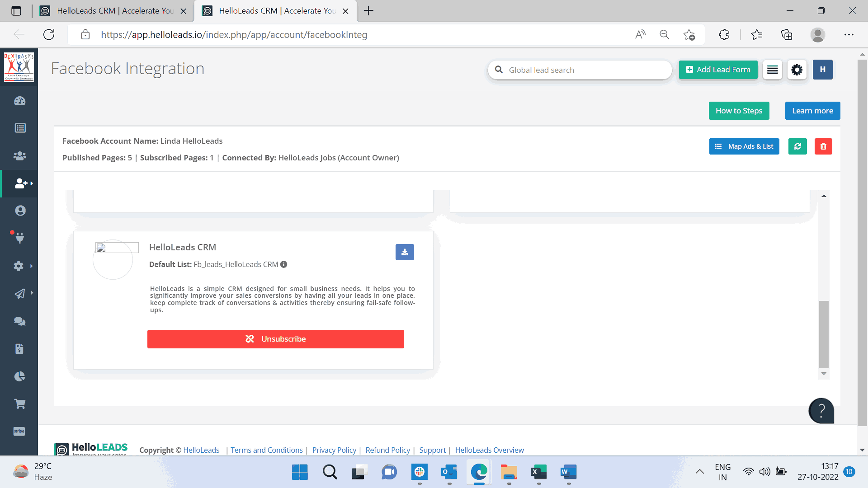
Task: Open the reports pie chart icon in sidebar
Action: coord(20,376)
